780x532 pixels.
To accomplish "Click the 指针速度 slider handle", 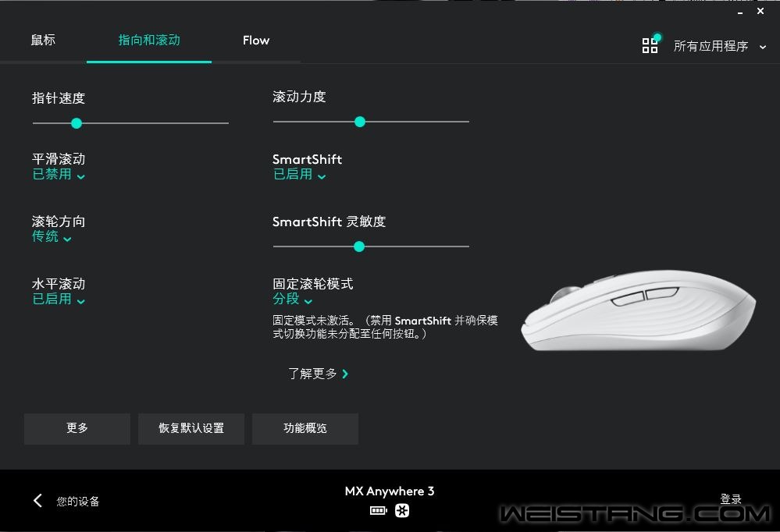I will coord(76,123).
